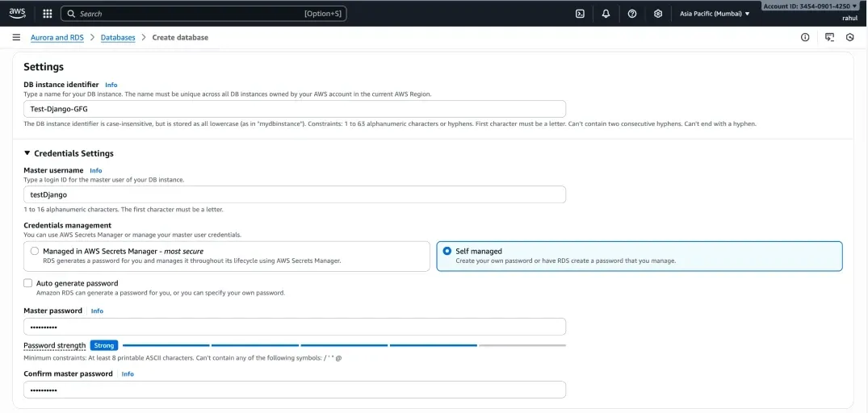Navigate to the Databases breadcrumb link
868x413 pixels.
(x=118, y=37)
